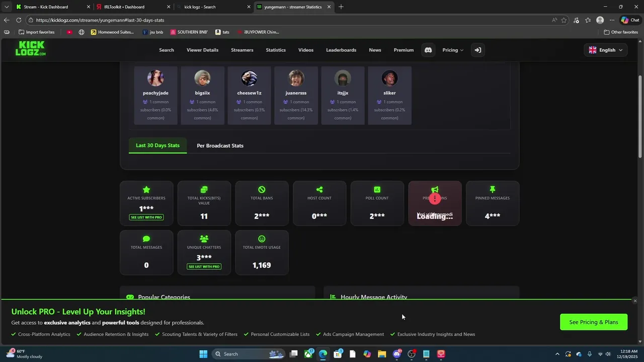Click the browser address bar URL
The height and width of the screenshot is (362, 644).
click(x=100, y=20)
